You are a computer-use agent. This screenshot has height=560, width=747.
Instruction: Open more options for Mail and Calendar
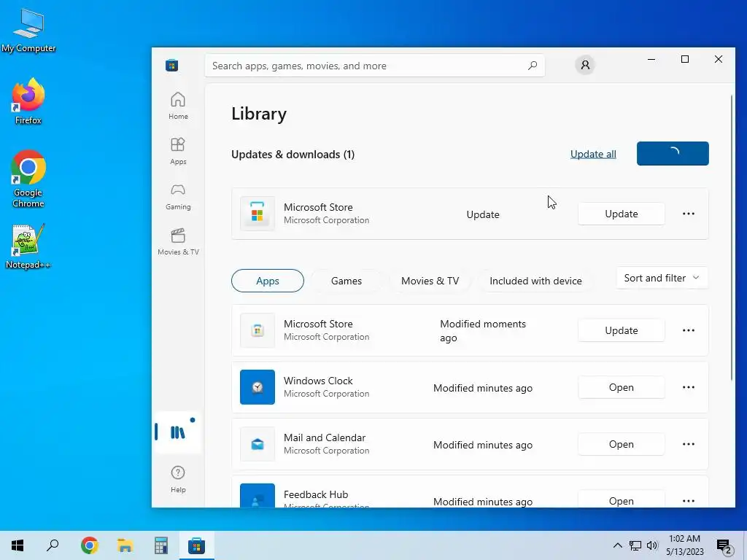tap(689, 444)
